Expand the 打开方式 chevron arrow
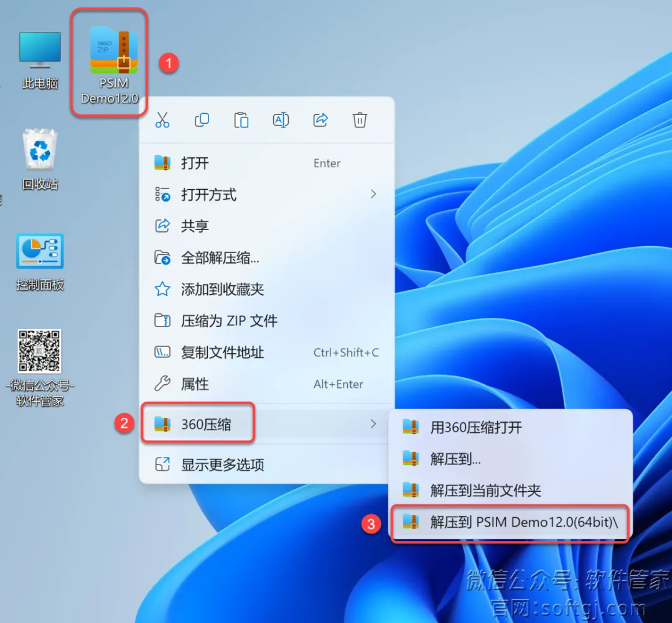Image resolution: width=672 pixels, height=623 pixels. tap(373, 195)
